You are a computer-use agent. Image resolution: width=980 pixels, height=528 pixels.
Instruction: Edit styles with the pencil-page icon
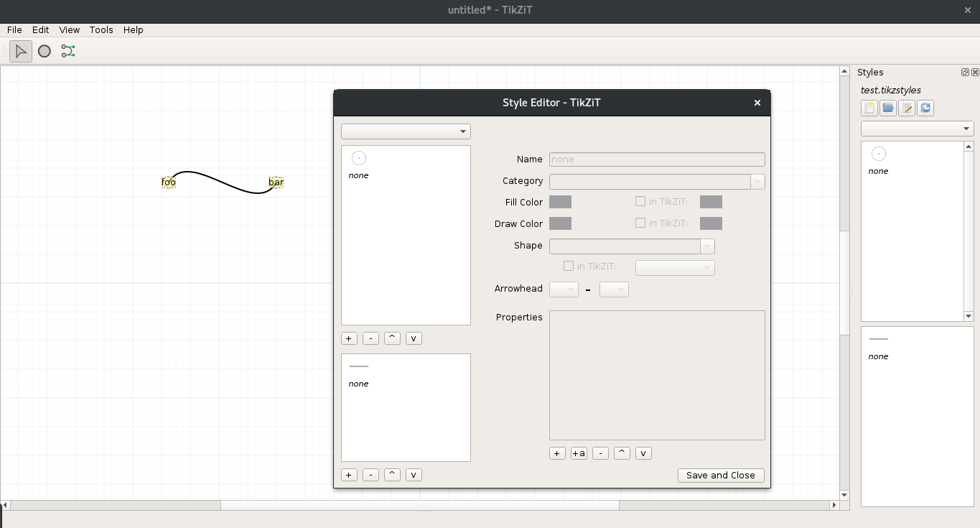[x=907, y=108]
